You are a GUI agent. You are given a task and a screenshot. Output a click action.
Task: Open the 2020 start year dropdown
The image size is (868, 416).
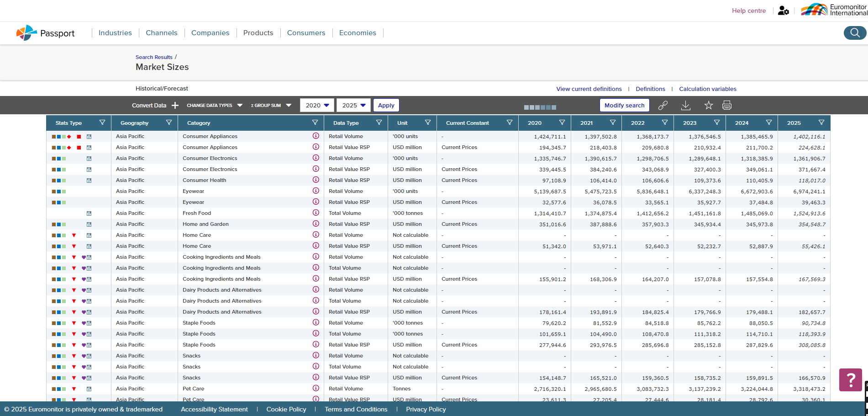pyautogui.click(x=317, y=106)
